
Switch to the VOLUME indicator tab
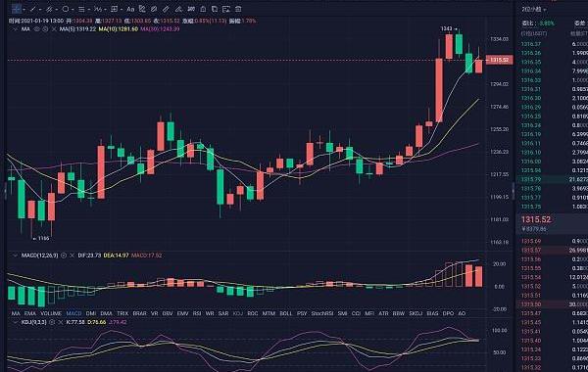(x=51, y=313)
